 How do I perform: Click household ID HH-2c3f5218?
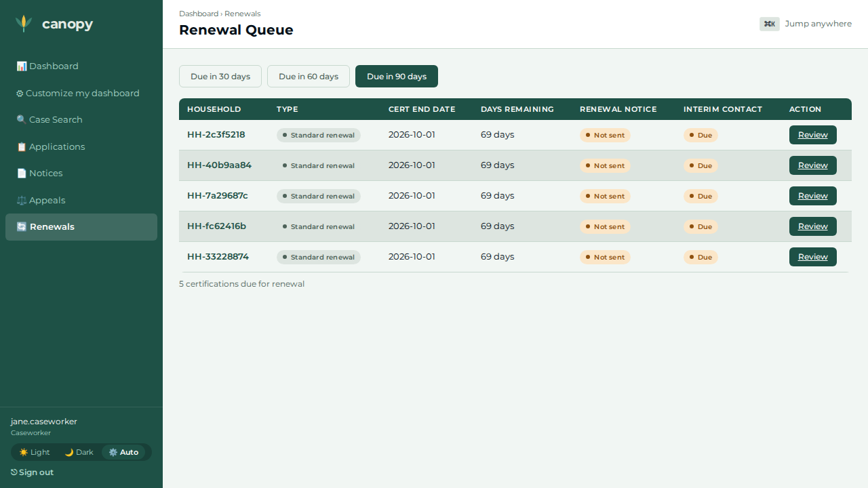point(216,135)
